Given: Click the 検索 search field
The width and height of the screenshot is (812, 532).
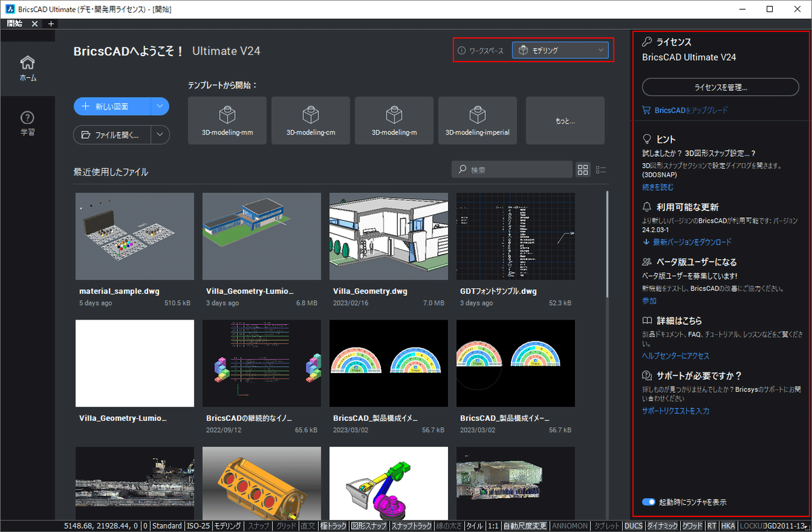Looking at the screenshot, I should coord(512,170).
